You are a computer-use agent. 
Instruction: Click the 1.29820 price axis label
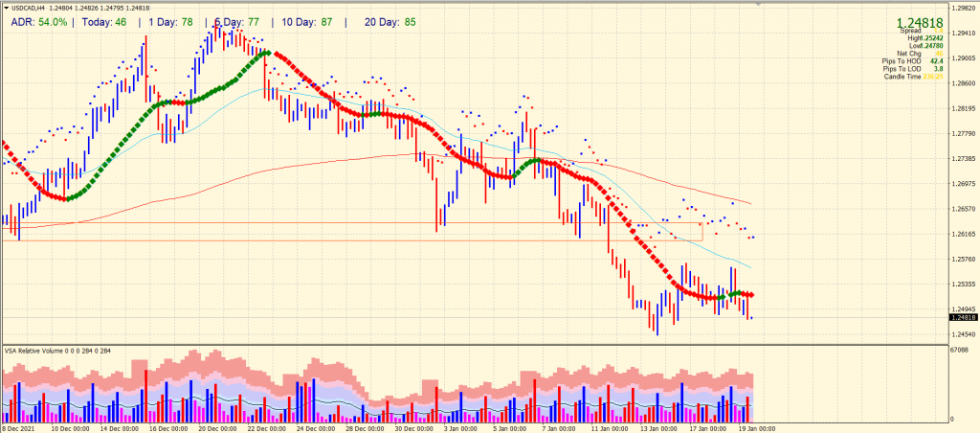pyautogui.click(x=964, y=9)
